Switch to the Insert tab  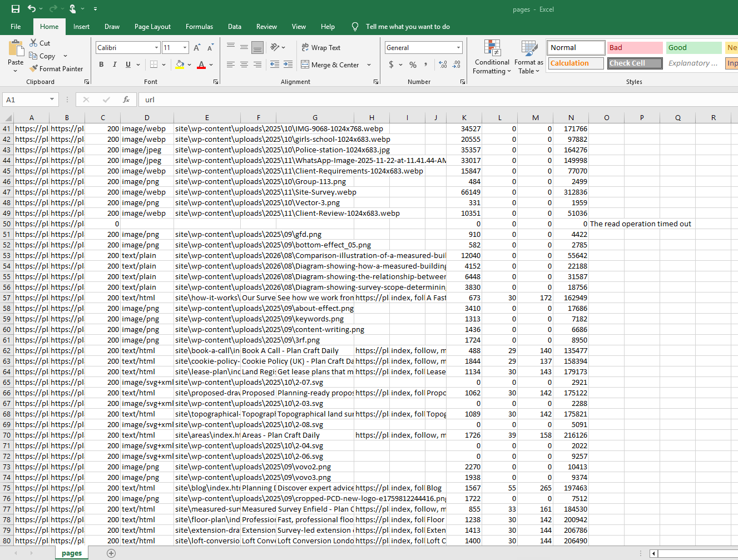[81, 26]
